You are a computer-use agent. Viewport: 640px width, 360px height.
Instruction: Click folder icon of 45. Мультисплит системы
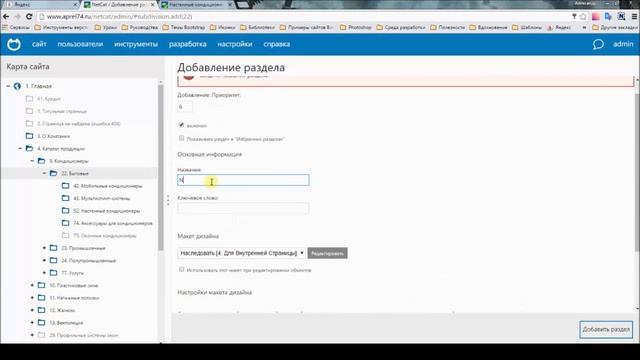pyautogui.click(x=65, y=198)
